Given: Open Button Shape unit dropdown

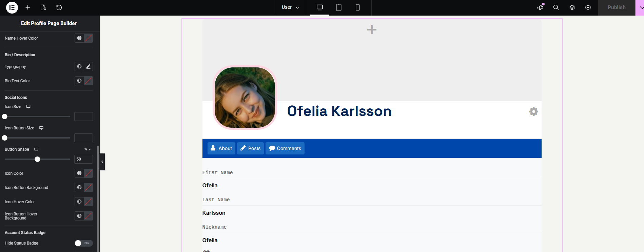Looking at the screenshot, I should 87,149.
